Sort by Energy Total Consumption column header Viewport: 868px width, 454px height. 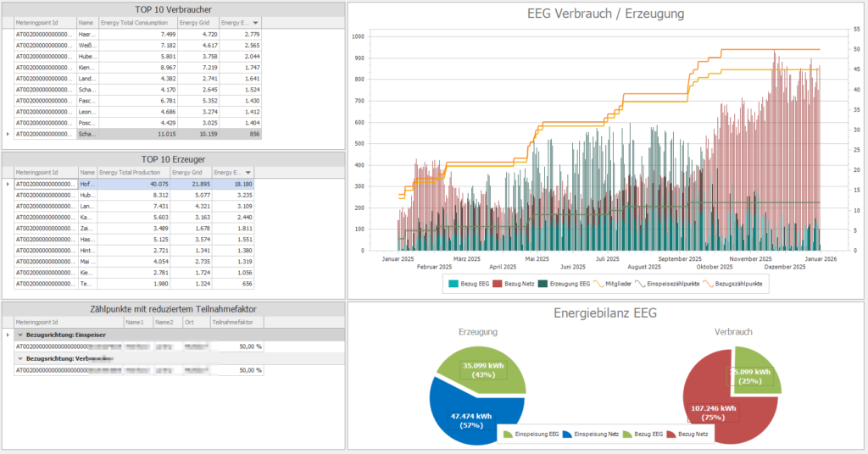[x=136, y=23]
